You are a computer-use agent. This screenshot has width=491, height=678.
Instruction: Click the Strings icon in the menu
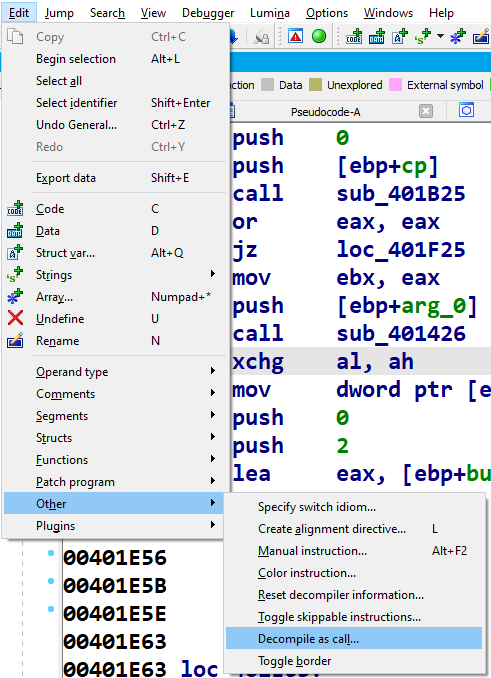click(x=15, y=275)
